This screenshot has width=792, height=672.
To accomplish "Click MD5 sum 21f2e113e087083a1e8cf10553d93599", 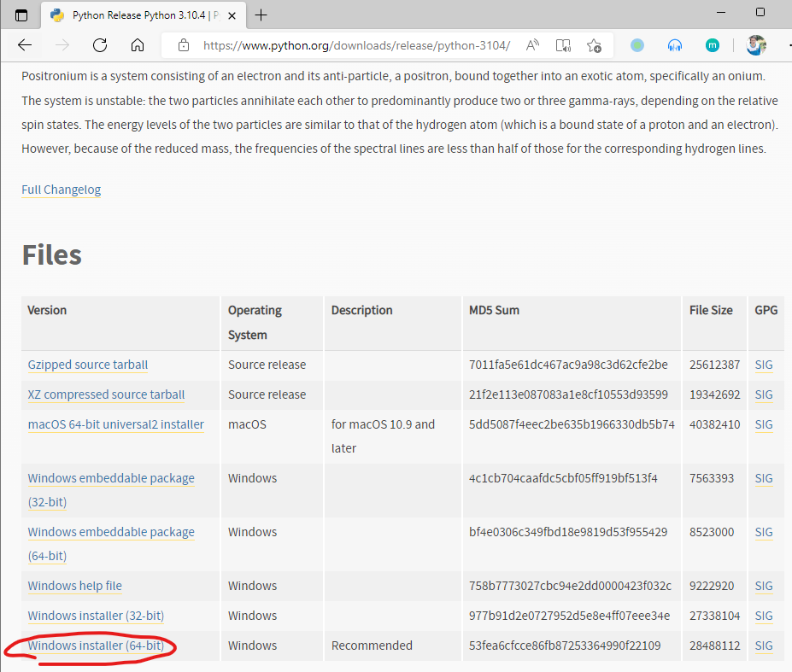I will point(568,394).
